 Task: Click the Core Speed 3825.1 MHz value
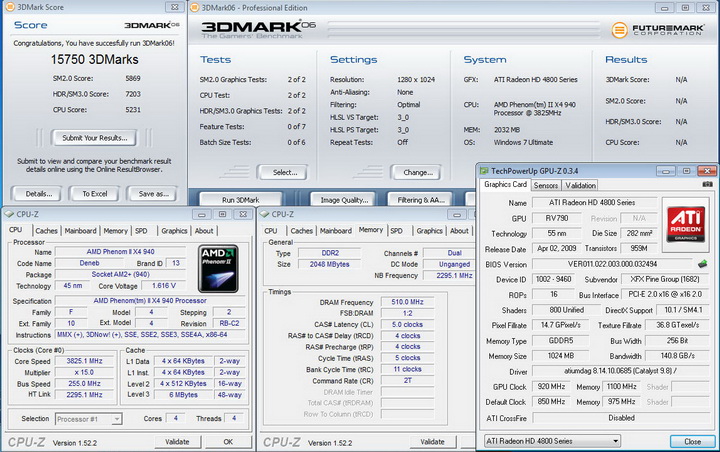pyautogui.click(x=84, y=361)
